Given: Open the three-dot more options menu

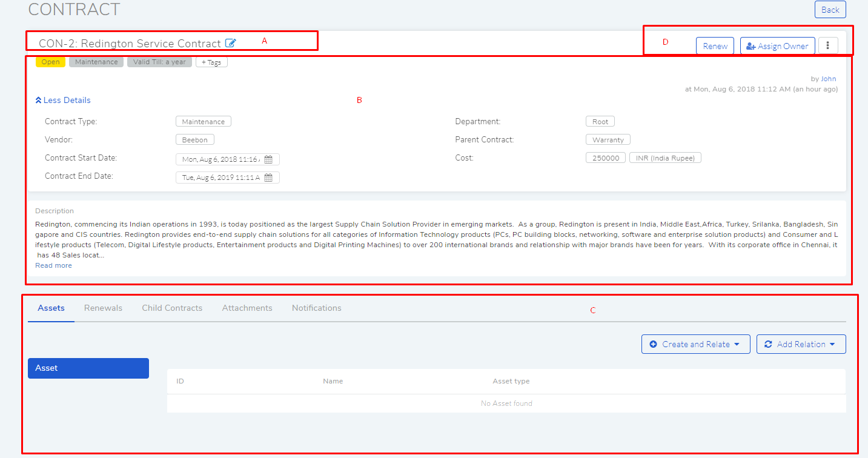Looking at the screenshot, I should pos(828,46).
